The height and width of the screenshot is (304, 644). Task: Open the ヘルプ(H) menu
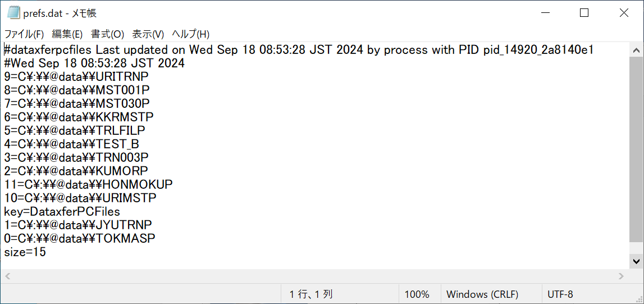click(x=190, y=34)
